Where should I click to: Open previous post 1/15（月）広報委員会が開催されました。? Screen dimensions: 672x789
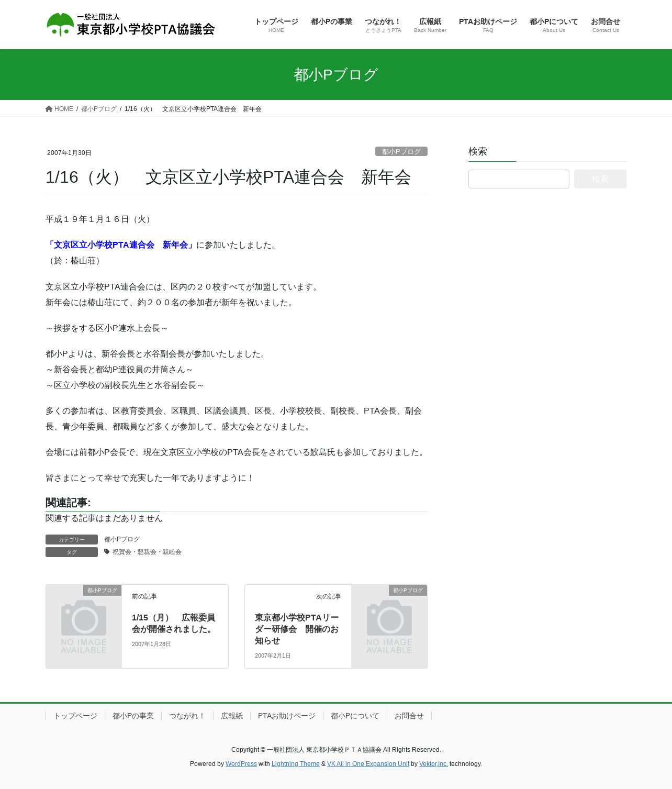174,623
